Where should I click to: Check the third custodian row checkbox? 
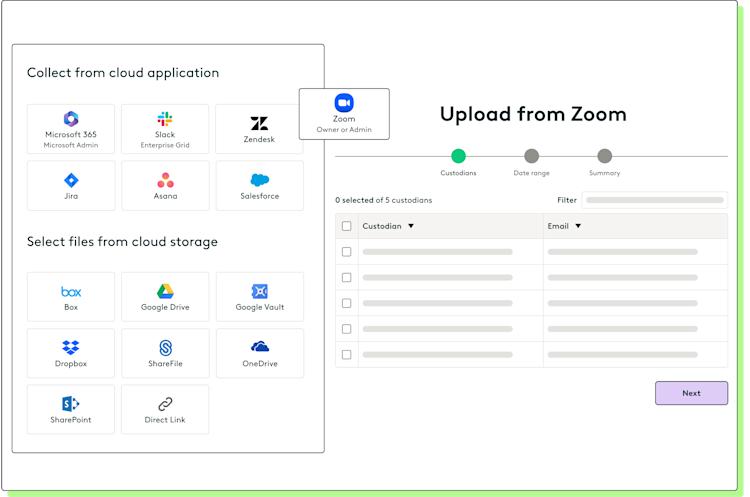347,303
